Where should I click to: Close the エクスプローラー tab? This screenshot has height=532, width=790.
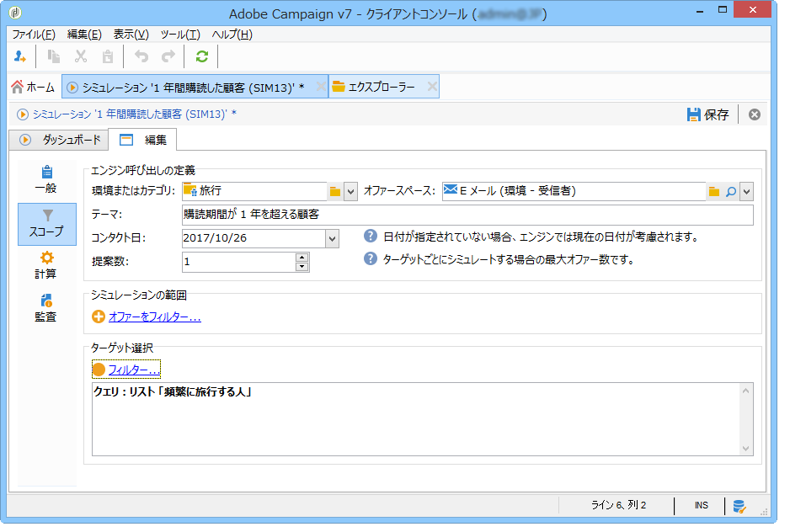pyautogui.click(x=432, y=87)
